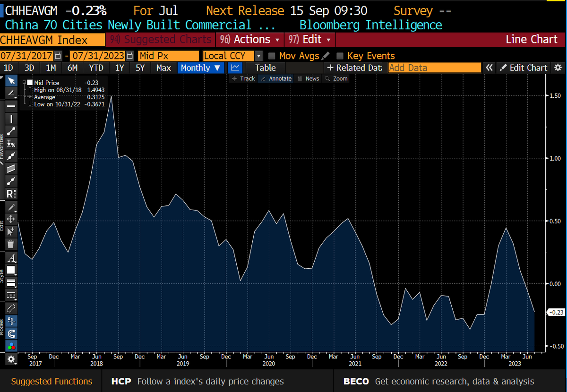The height and width of the screenshot is (392, 567).
Task: Open the line thickness style option
Action: click(11, 282)
